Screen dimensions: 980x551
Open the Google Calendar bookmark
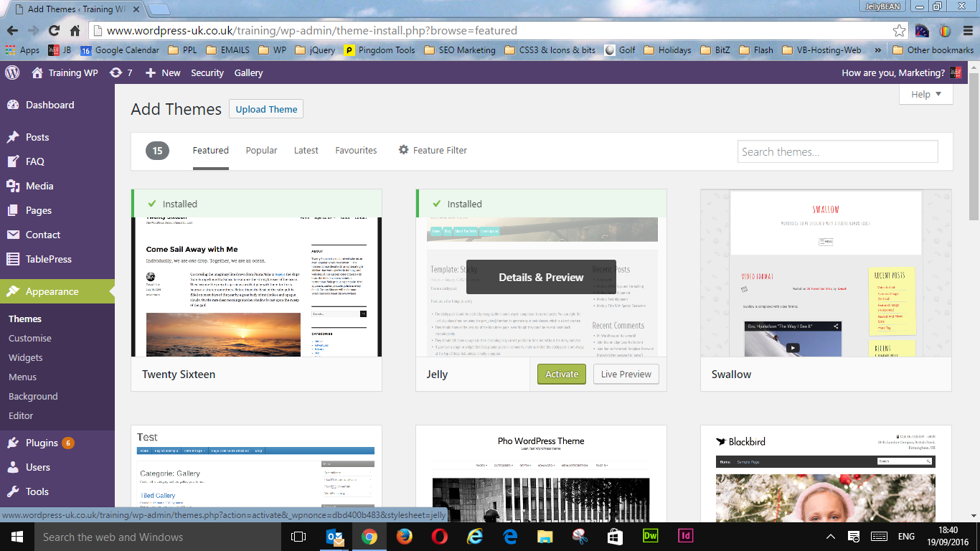click(120, 50)
